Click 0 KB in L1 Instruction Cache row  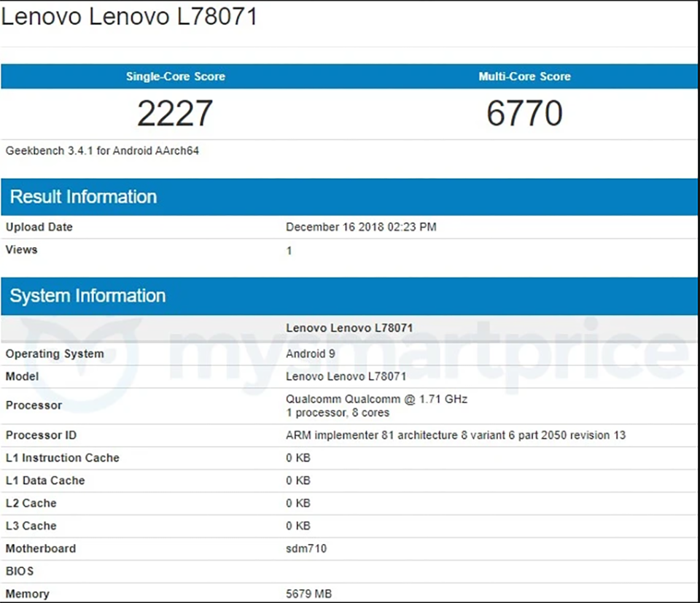298,458
